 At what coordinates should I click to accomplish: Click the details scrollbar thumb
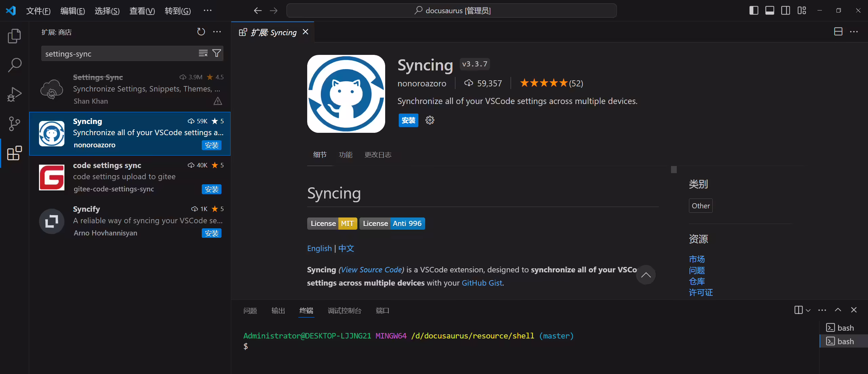click(x=674, y=170)
